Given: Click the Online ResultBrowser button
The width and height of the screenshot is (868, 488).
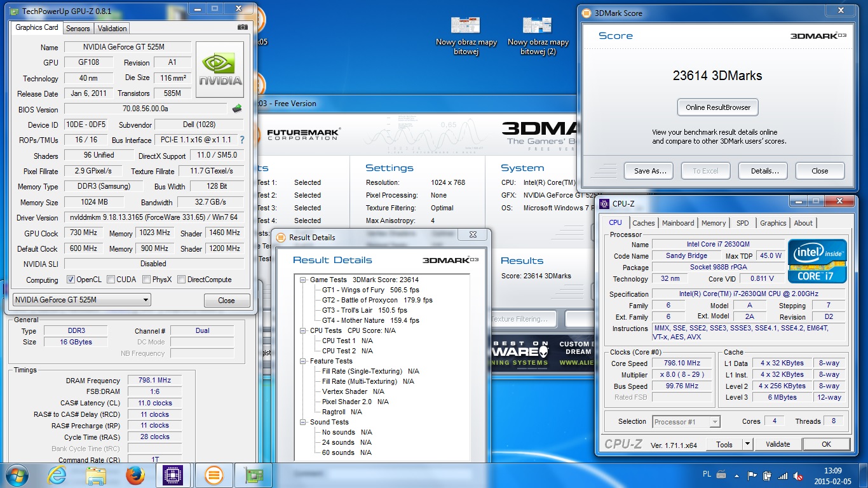Looking at the screenshot, I should coord(718,107).
